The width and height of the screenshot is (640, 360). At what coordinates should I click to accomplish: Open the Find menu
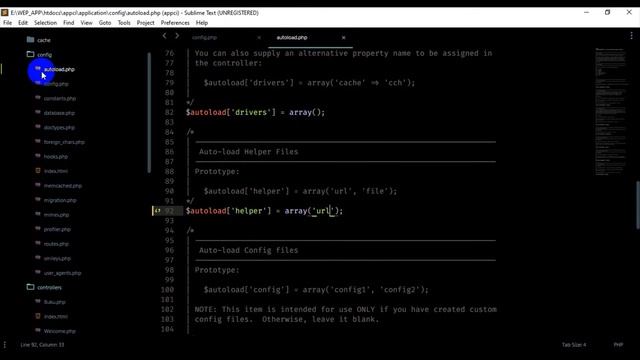(69, 23)
